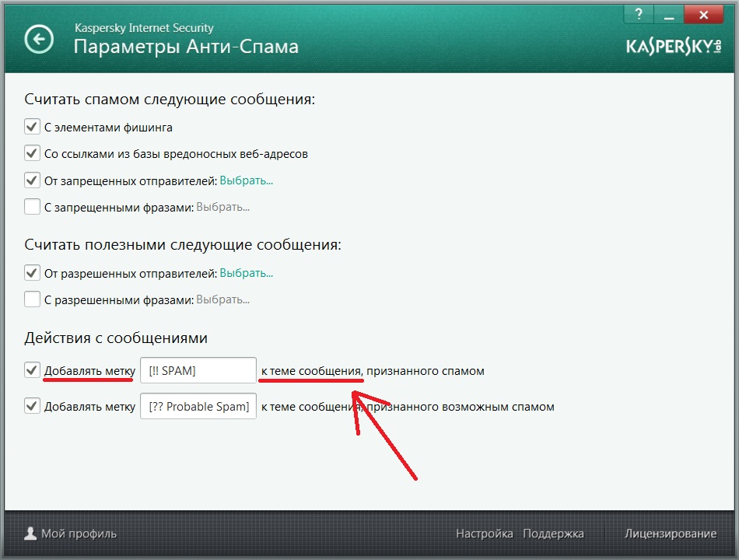Image resolution: width=739 pixels, height=560 pixels.
Task: Open 'Выбрать...' link for разрешенных отправителей
Action: tap(247, 273)
